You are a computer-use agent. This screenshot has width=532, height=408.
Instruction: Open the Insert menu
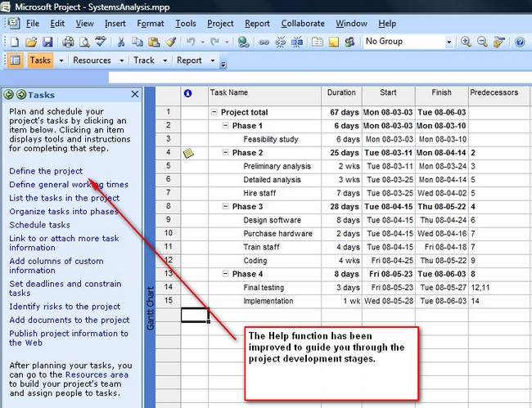(115, 24)
